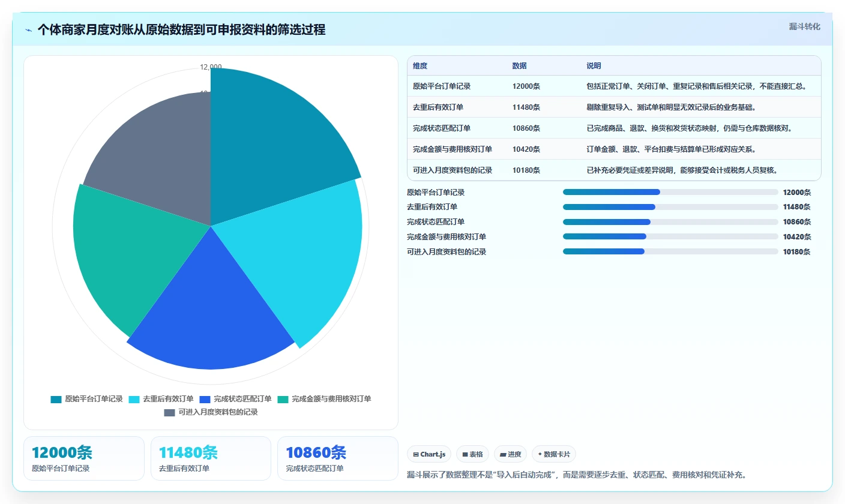Click the lightning icon beside the title
Viewport: 845px width, 504px height.
coord(29,30)
